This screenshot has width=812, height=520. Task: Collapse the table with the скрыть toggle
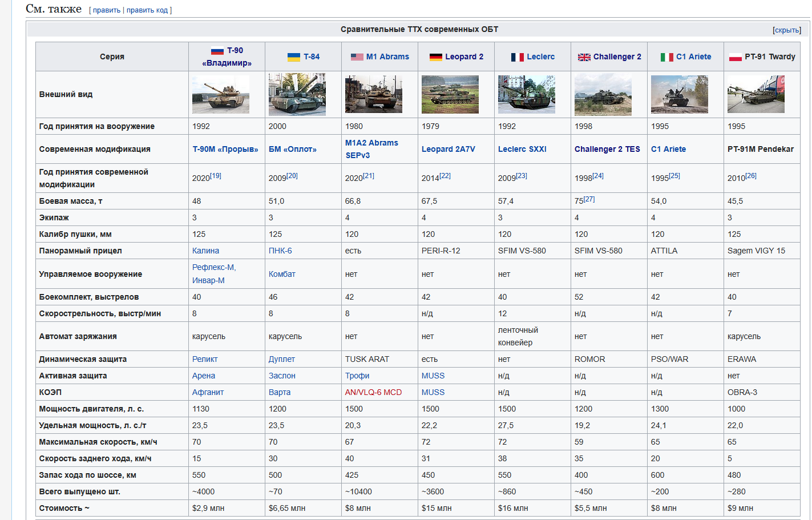click(x=786, y=30)
